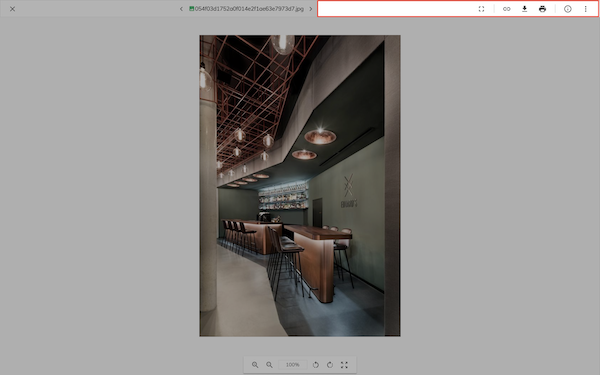Click the 100% zoom level field
Viewport: 600px width, 375px height.
click(x=293, y=365)
